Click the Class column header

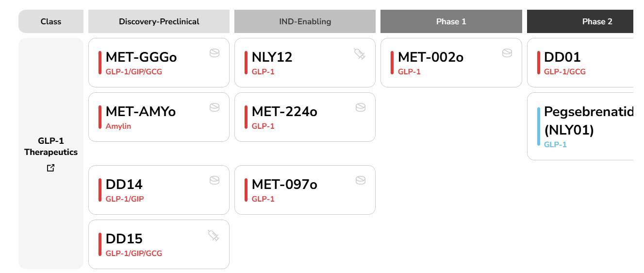pyautogui.click(x=51, y=21)
